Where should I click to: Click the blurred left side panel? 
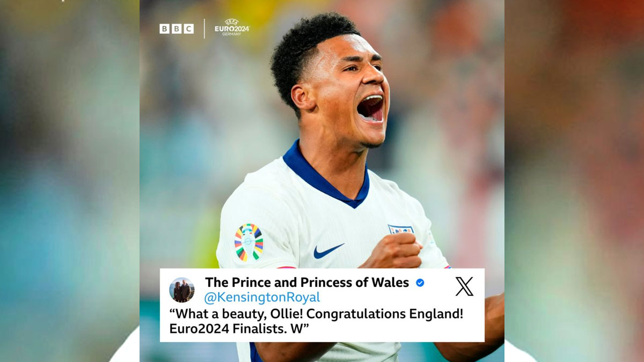[70, 181]
